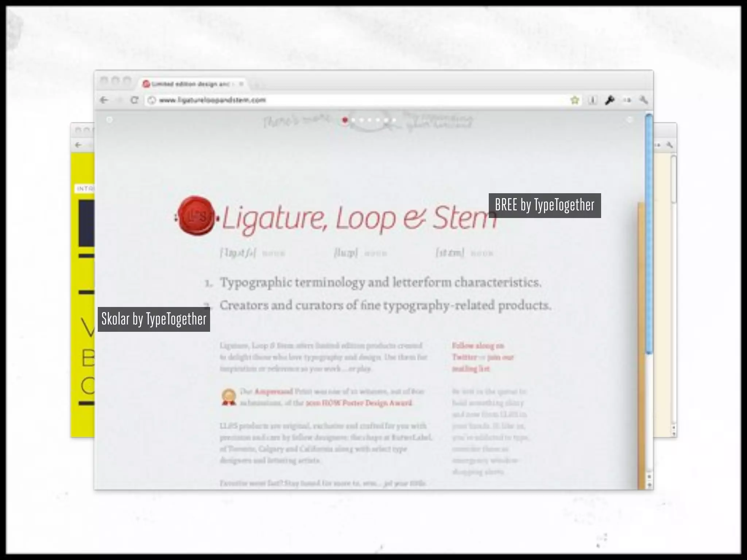The width and height of the screenshot is (747, 560).
Task: Open the wrench menu in the right background window
Action: tap(669, 145)
